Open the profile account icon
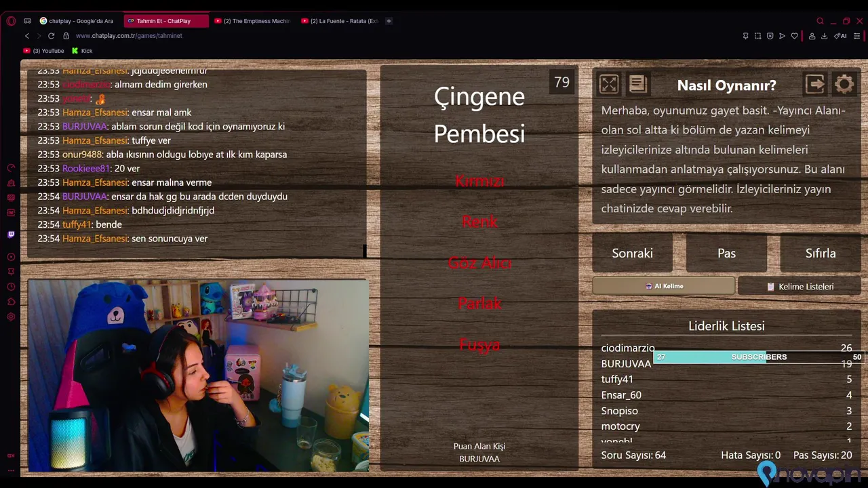The height and width of the screenshot is (488, 868). 812,36
